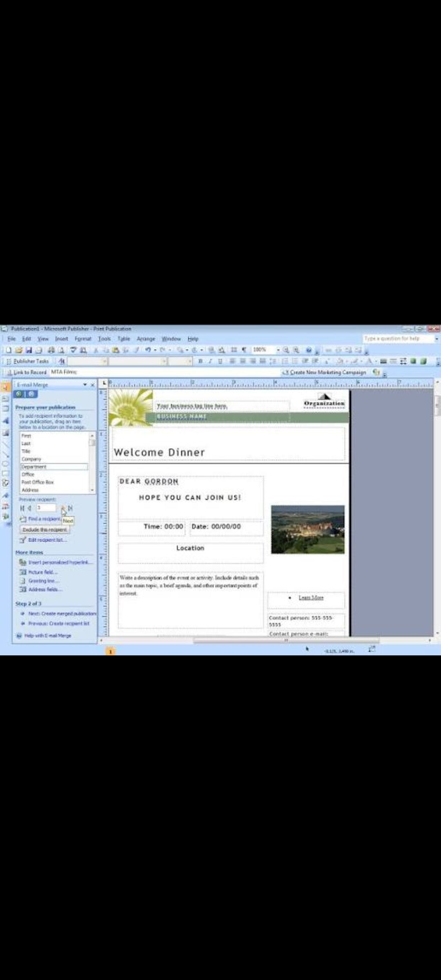Click the Save icon in the toolbar
Screen dimensions: 441x980
pos(29,350)
